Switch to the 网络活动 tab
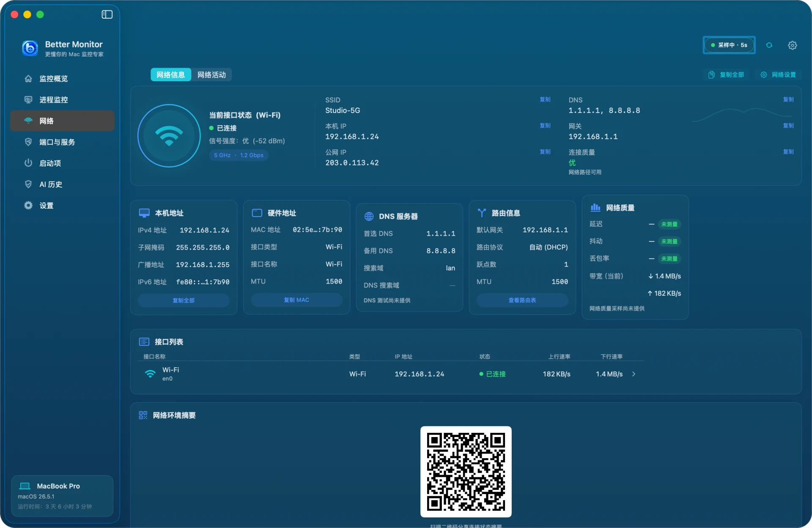 (211, 75)
